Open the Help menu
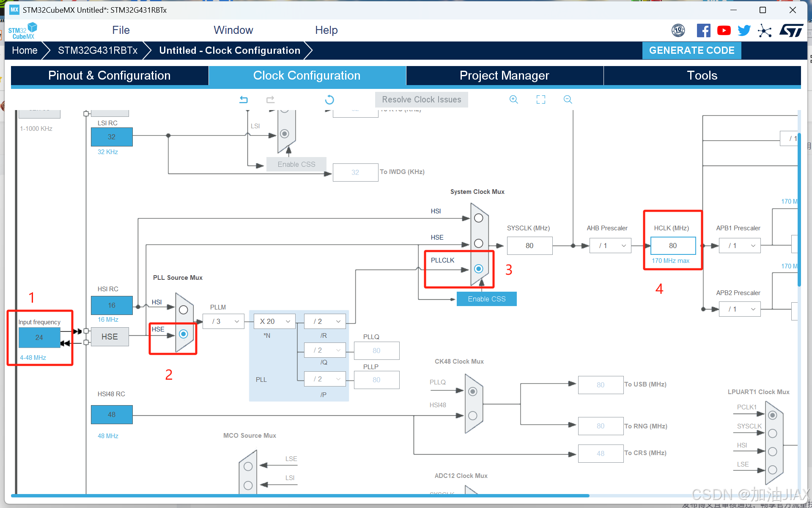This screenshot has height=508, width=812. click(x=326, y=30)
